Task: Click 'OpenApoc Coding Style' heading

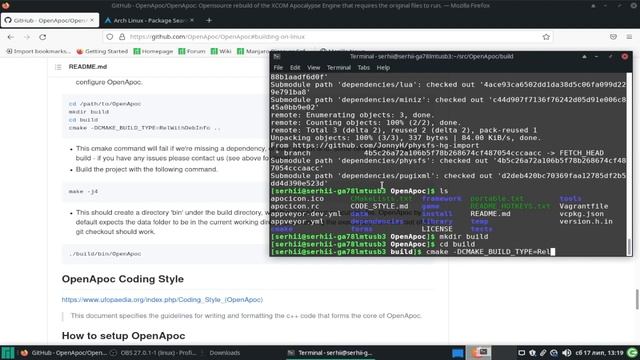Action: pos(122,279)
